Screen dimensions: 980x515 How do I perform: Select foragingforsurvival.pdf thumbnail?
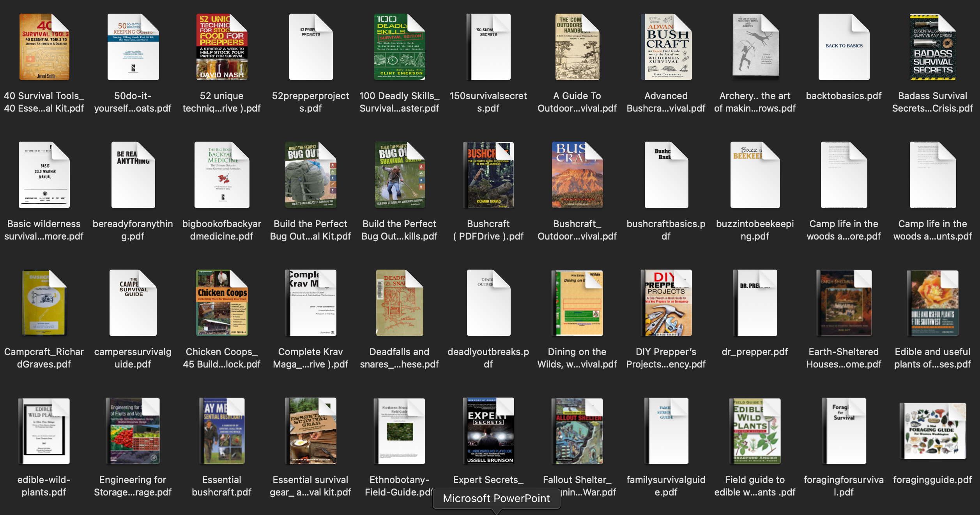click(844, 431)
